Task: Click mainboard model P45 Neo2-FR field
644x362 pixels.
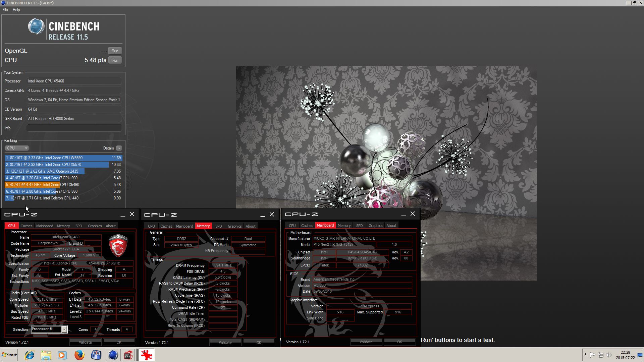Action: click(x=344, y=245)
